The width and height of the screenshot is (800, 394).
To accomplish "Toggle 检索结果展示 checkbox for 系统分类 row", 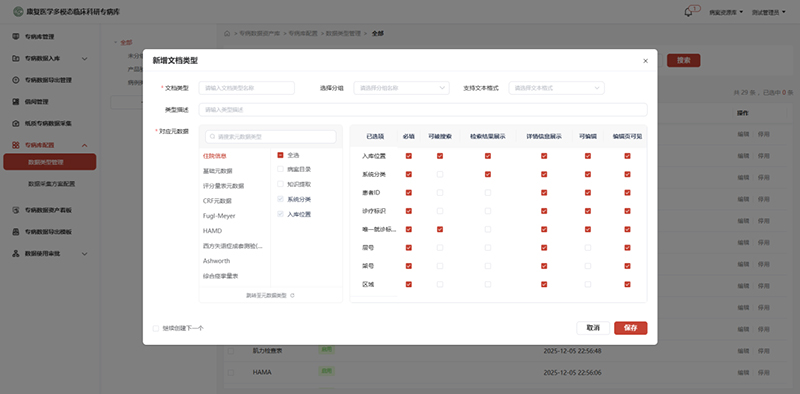I will point(488,175).
